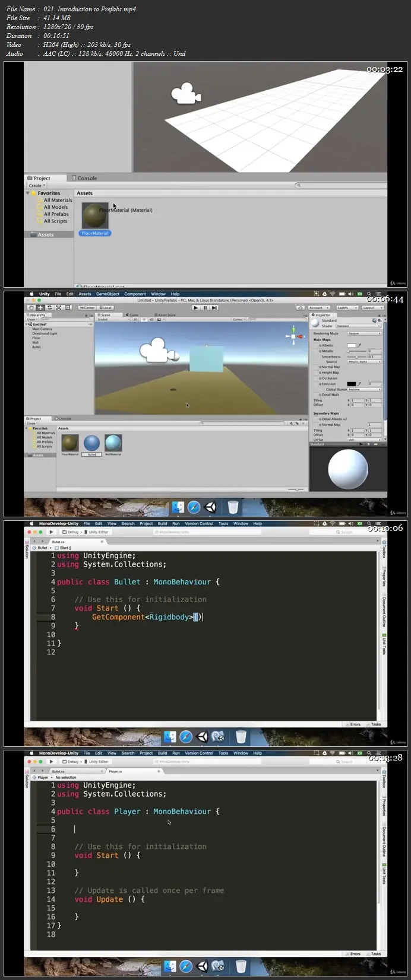Open the Gizmos dropdown in Scene view

(239, 319)
